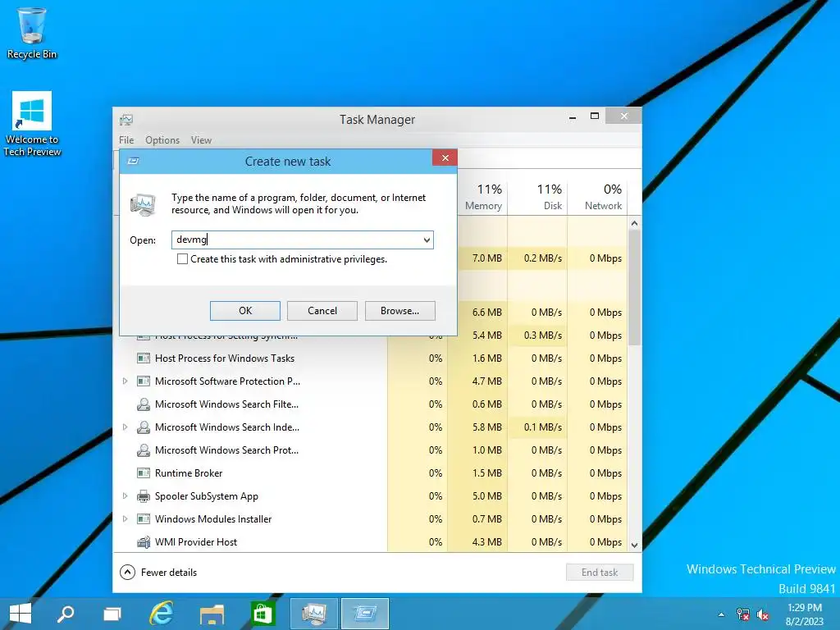
Task: Enable administrative privileges checkbox
Action: click(183, 259)
